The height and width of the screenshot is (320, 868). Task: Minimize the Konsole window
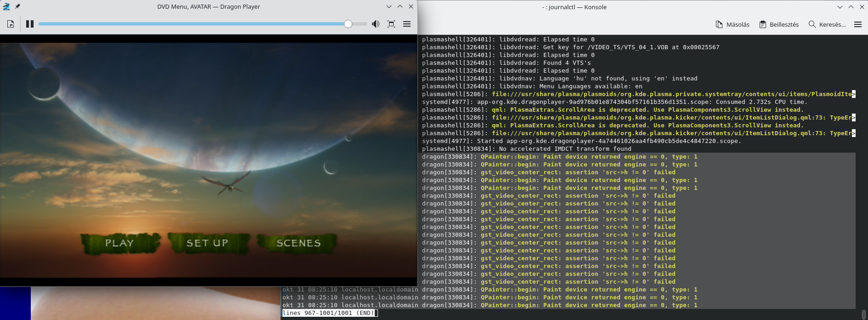point(840,7)
